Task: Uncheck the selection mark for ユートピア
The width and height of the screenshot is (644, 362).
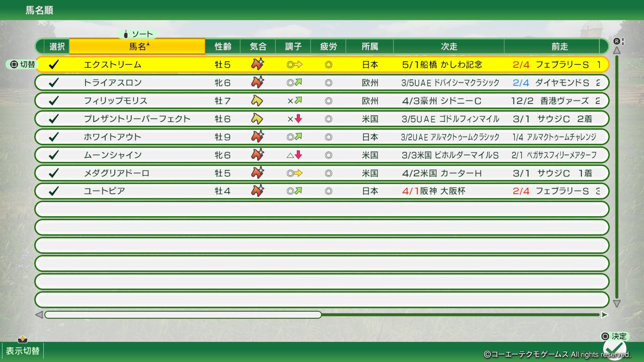Action: (x=54, y=191)
